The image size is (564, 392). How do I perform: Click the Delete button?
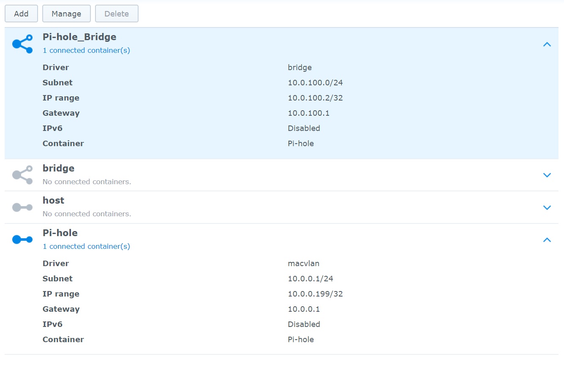coord(117,14)
